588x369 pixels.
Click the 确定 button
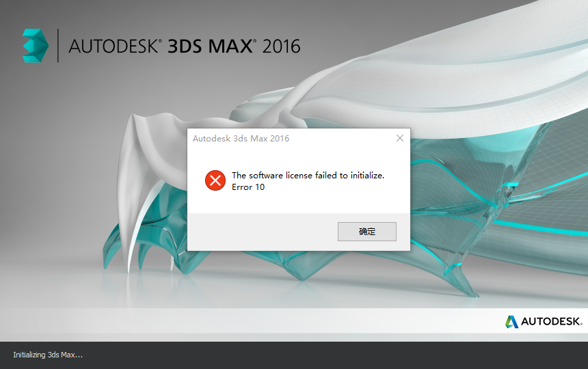point(366,232)
